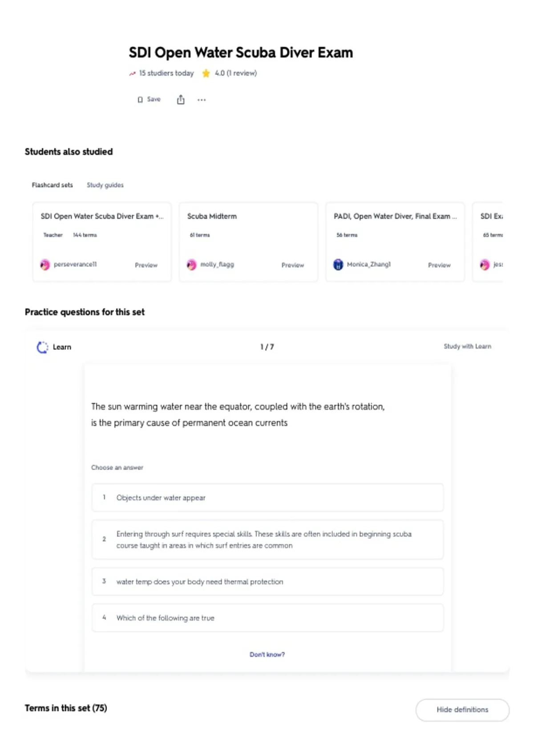
Task: Choose answer 3 water temp thermal protection
Action: click(267, 582)
